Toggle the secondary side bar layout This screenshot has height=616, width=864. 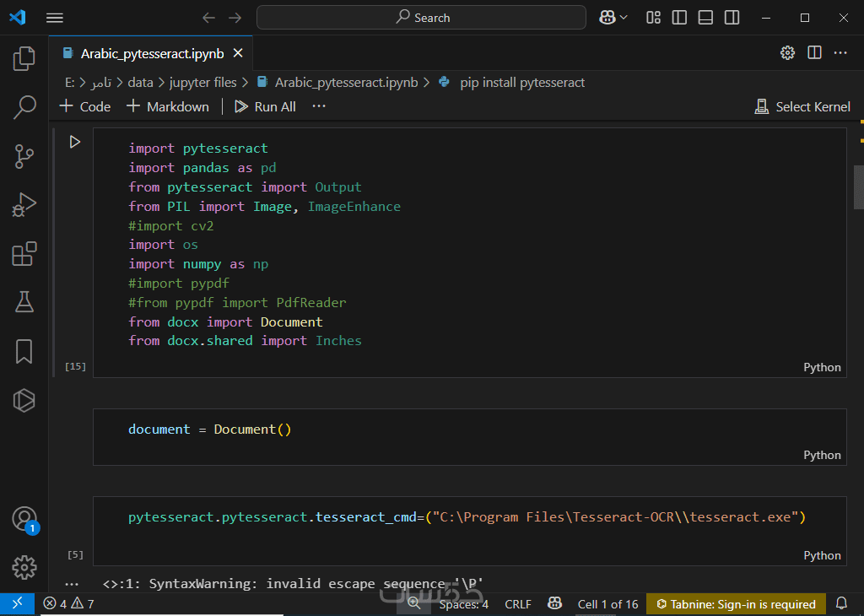point(732,18)
